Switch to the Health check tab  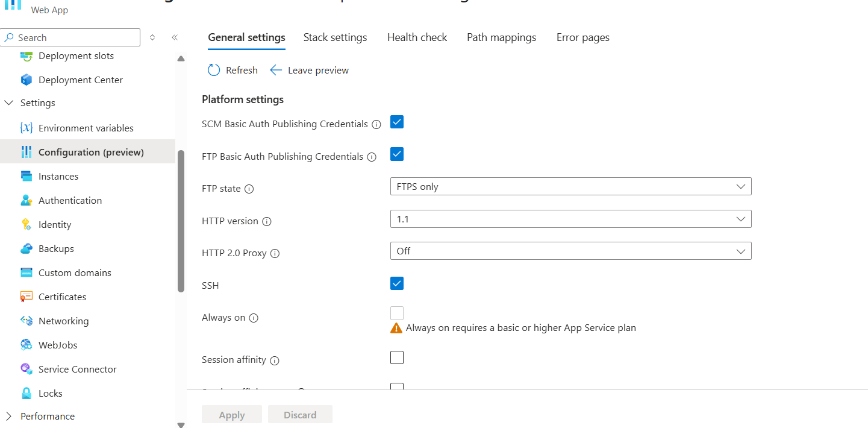(417, 37)
